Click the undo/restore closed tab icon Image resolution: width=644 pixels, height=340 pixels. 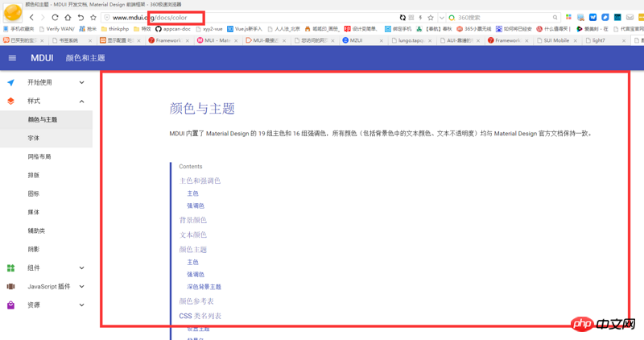[80, 18]
